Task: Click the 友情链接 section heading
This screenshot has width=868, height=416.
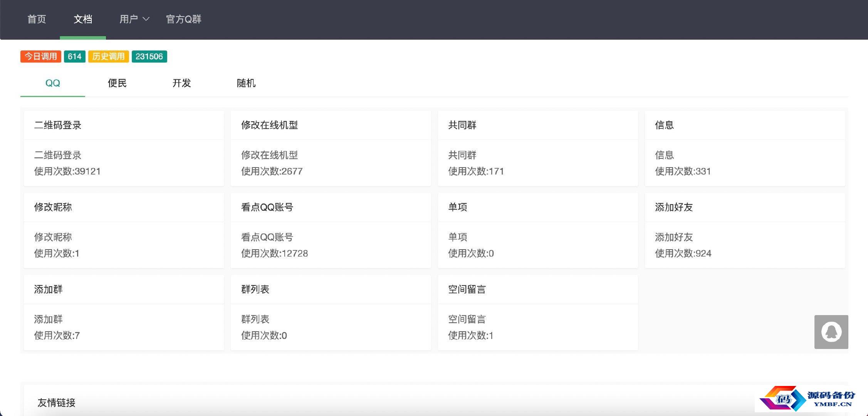Action: tap(57, 403)
